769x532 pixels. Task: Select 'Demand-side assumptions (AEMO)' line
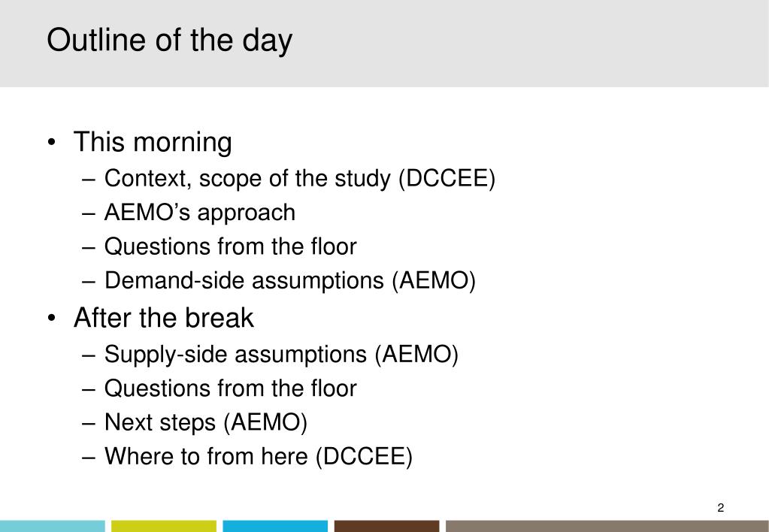pyautogui.click(x=290, y=281)
